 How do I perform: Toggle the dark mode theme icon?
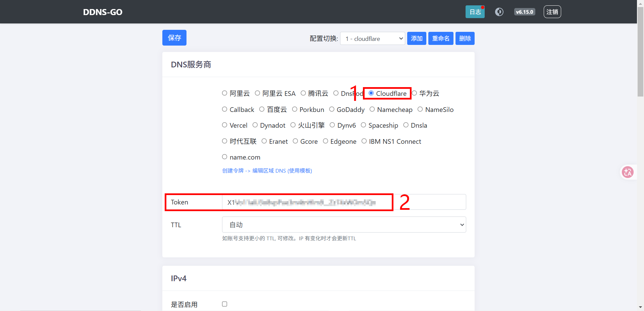pyautogui.click(x=499, y=12)
